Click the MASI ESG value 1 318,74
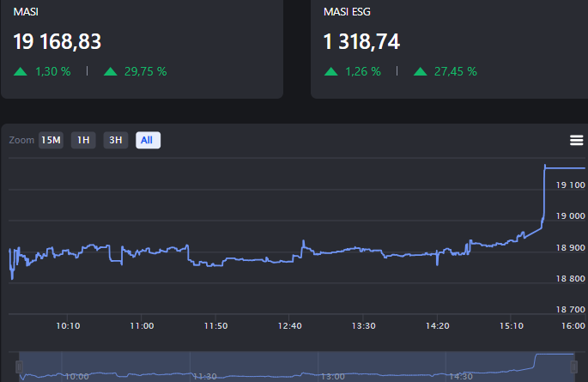 pyautogui.click(x=362, y=41)
